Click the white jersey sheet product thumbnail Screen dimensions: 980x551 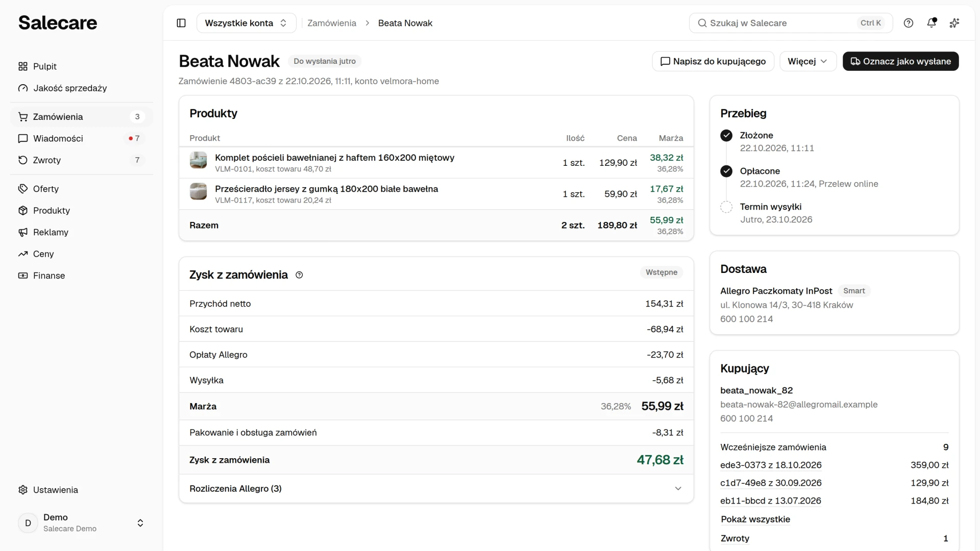click(x=199, y=191)
